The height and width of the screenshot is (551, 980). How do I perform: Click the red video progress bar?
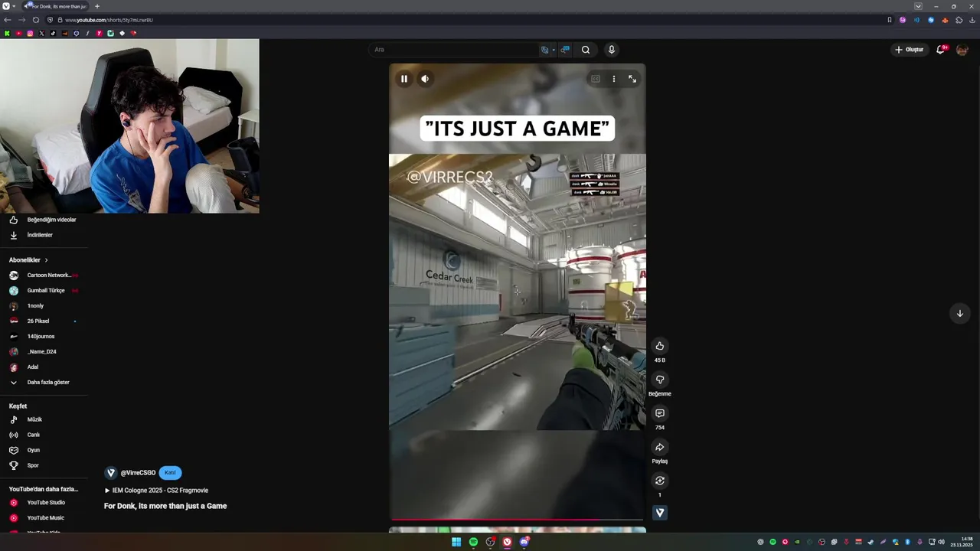(518, 520)
